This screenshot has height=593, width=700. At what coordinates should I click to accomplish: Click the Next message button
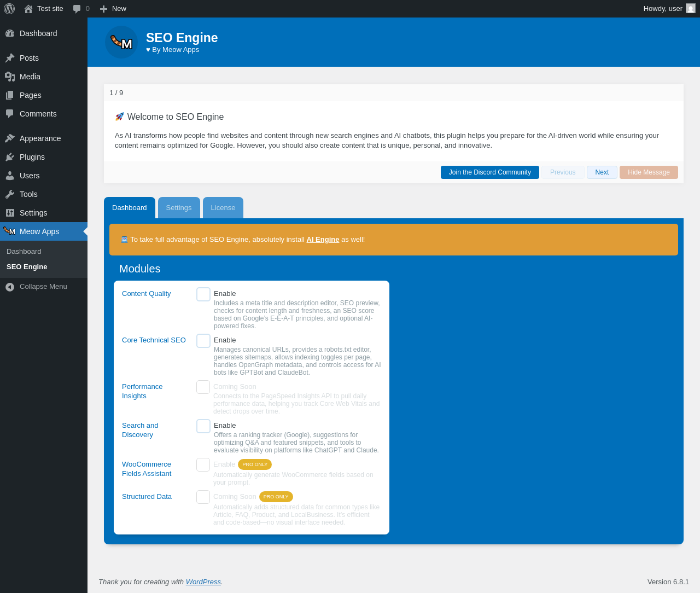602,172
